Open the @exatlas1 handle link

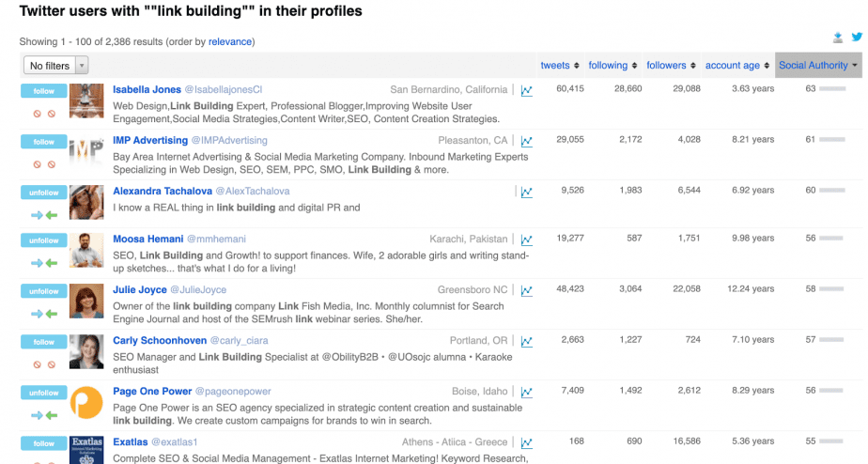coord(175,442)
